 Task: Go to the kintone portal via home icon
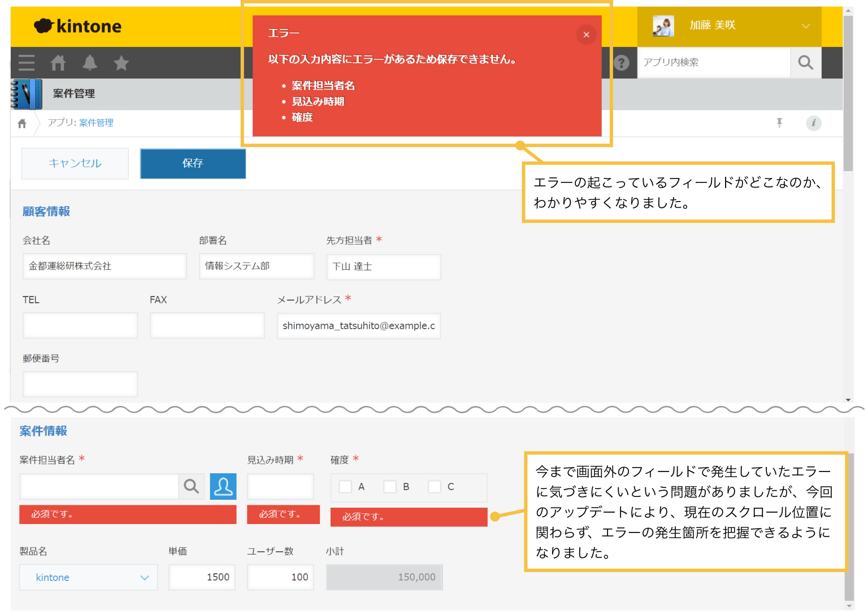click(x=58, y=63)
